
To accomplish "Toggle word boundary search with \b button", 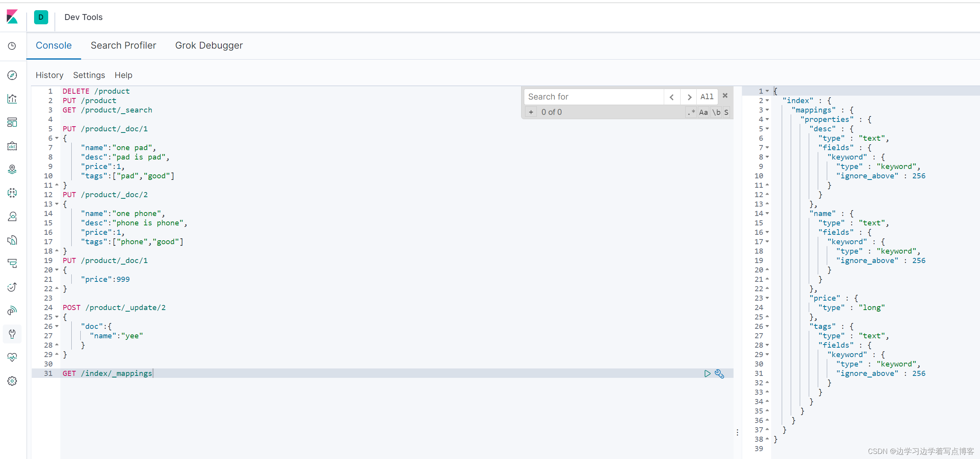I will tap(716, 112).
